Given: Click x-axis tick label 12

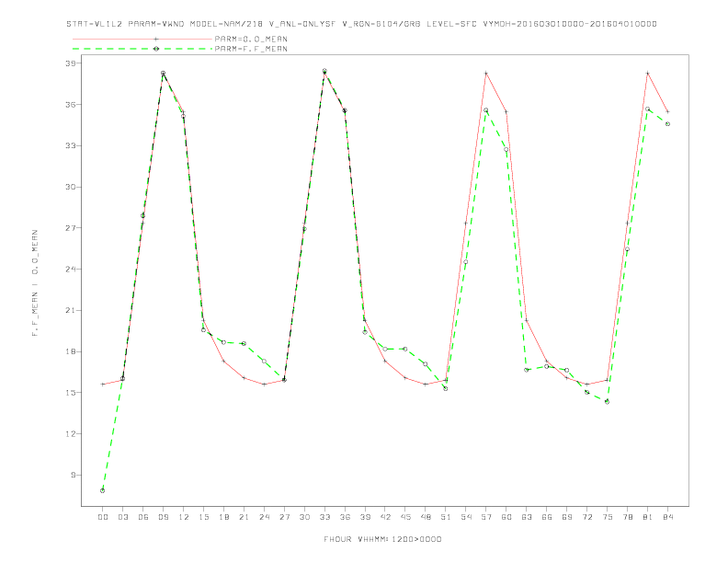Looking at the screenshot, I should [184, 517].
